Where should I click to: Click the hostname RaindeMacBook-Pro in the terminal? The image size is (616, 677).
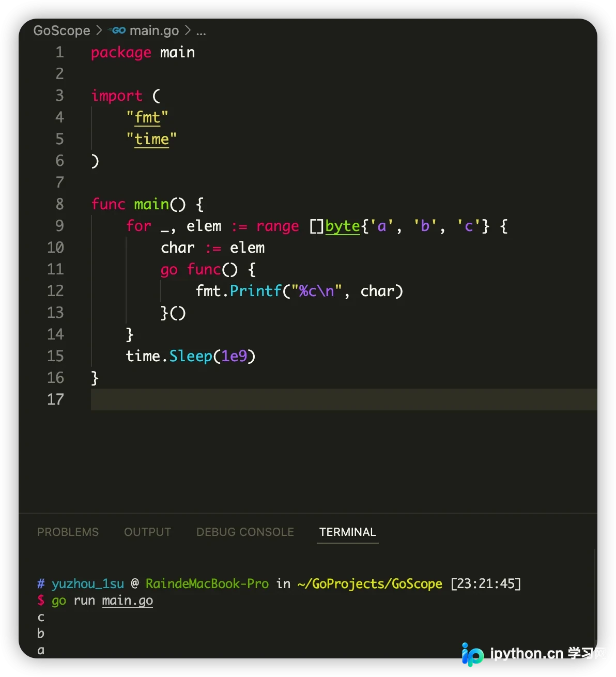207,583
